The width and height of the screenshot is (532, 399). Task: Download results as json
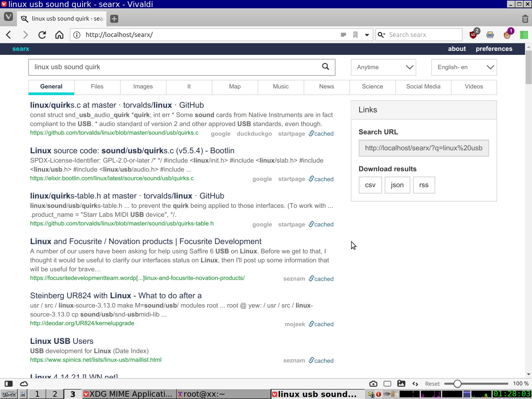coord(397,185)
